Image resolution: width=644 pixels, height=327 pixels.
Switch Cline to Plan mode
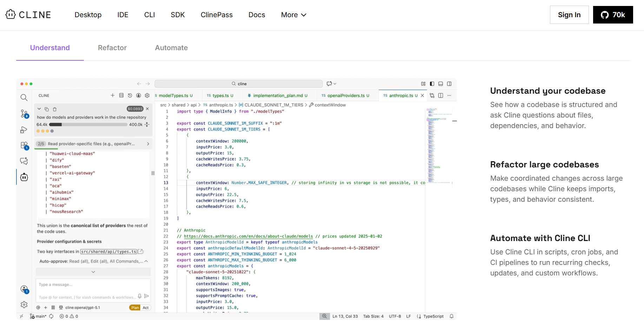(135, 308)
